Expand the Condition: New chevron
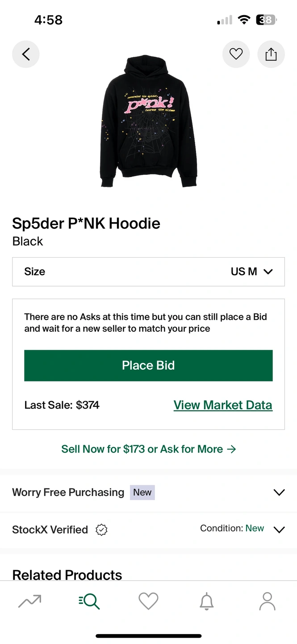297x644 pixels. pyautogui.click(x=279, y=530)
